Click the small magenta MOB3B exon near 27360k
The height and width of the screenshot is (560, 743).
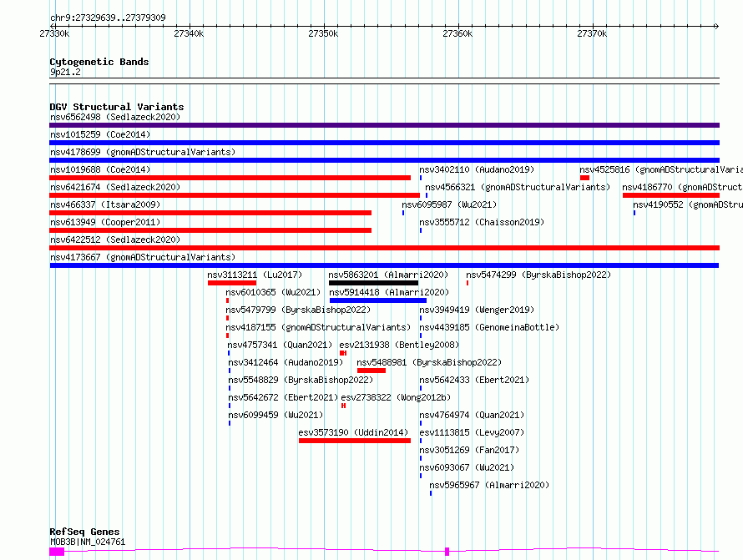[x=447, y=552]
